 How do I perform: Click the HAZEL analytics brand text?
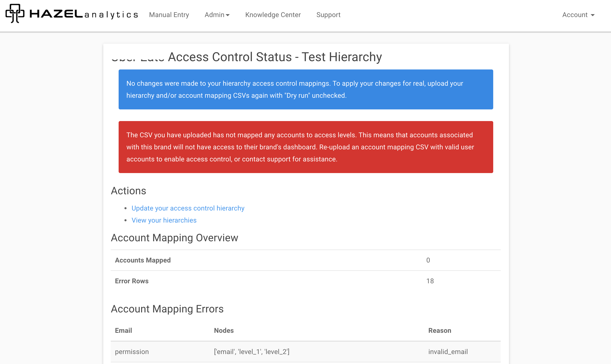coord(83,14)
